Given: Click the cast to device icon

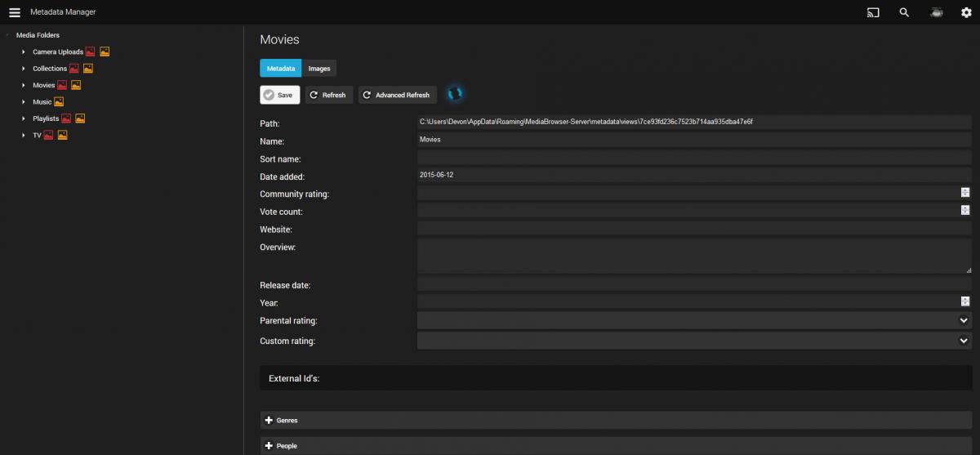Looking at the screenshot, I should tap(873, 12).
